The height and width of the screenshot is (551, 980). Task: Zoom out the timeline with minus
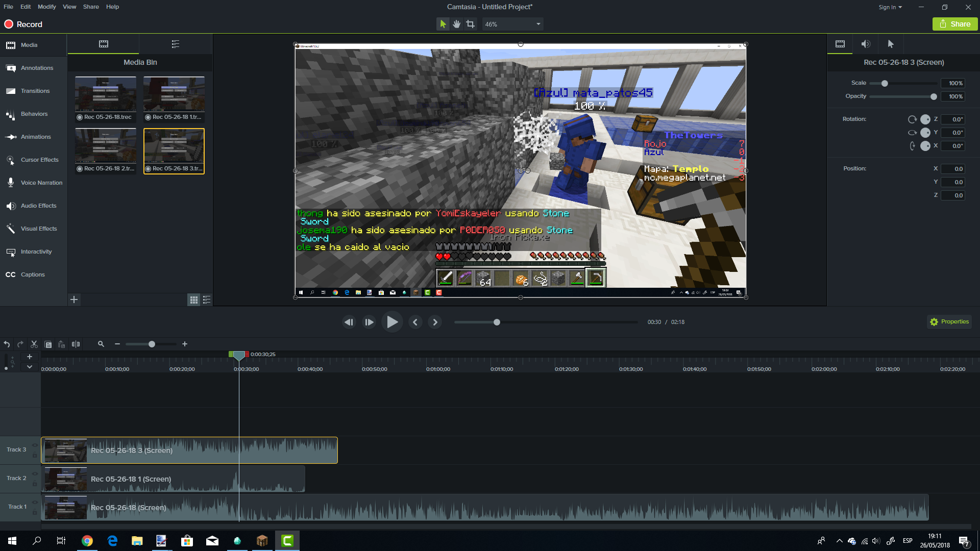pyautogui.click(x=117, y=344)
